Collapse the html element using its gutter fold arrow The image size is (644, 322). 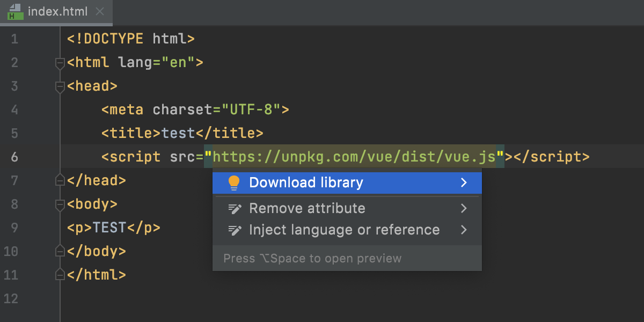[x=59, y=62]
